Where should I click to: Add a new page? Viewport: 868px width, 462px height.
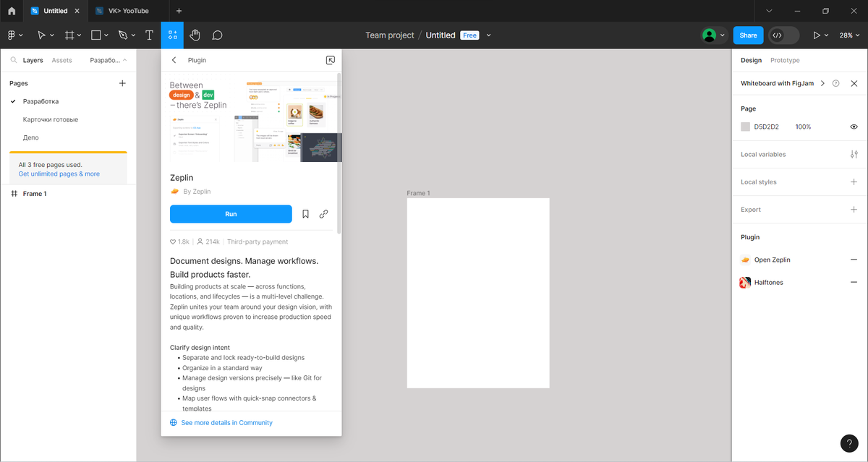coord(122,83)
